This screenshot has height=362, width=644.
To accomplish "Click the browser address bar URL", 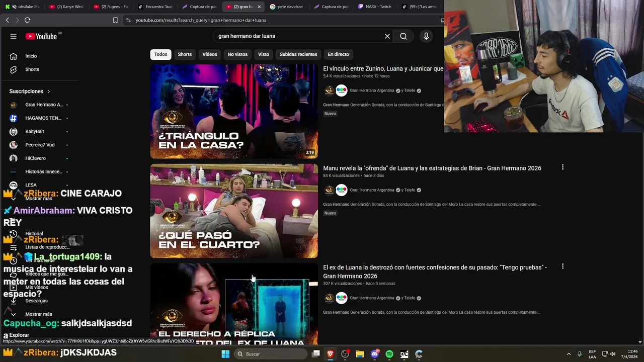I will click(x=201, y=20).
